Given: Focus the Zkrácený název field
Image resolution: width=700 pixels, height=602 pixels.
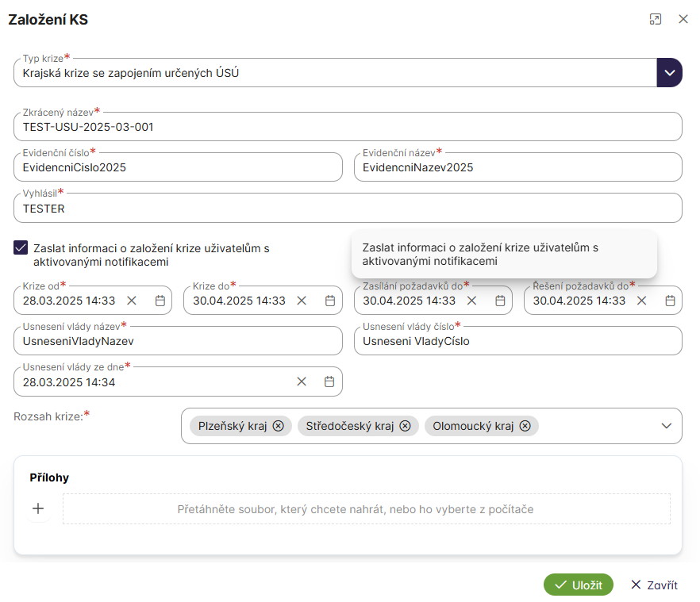Looking at the screenshot, I should tap(347, 127).
